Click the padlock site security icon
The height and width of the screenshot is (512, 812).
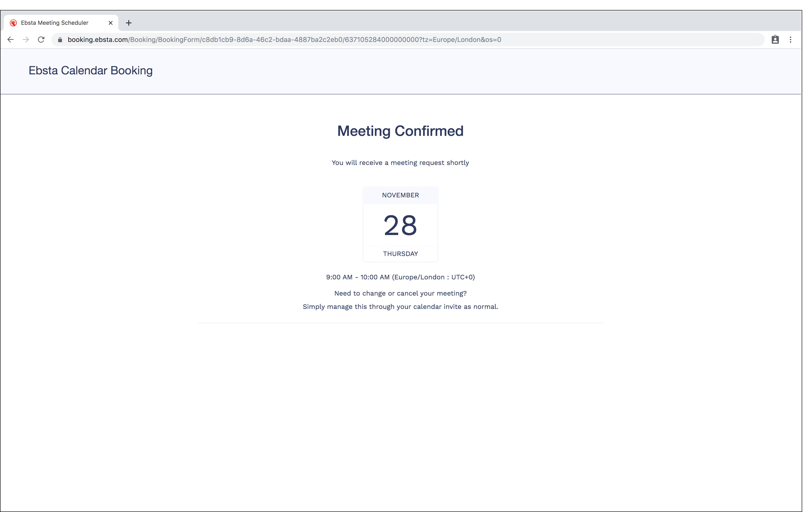pos(60,40)
